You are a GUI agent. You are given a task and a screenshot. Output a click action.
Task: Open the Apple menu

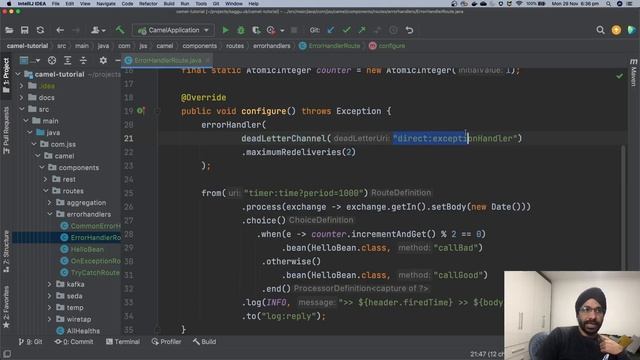pos(9,4)
